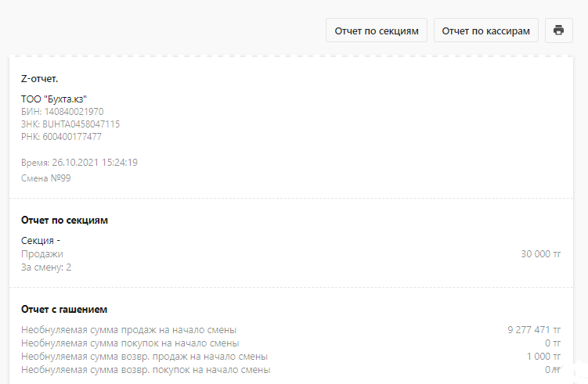The height and width of the screenshot is (384, 588).
Task: Click the Секция - row label
Action: click(41, 241)
